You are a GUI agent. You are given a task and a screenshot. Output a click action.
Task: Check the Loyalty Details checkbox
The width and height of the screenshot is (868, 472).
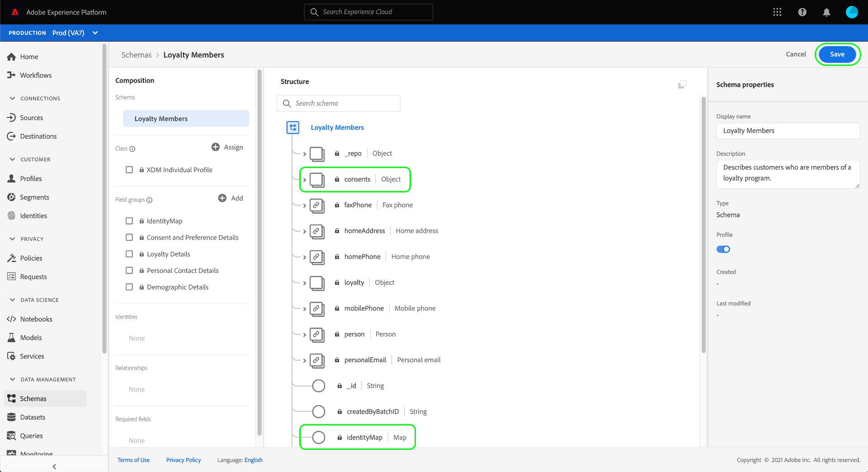(129, 254)
